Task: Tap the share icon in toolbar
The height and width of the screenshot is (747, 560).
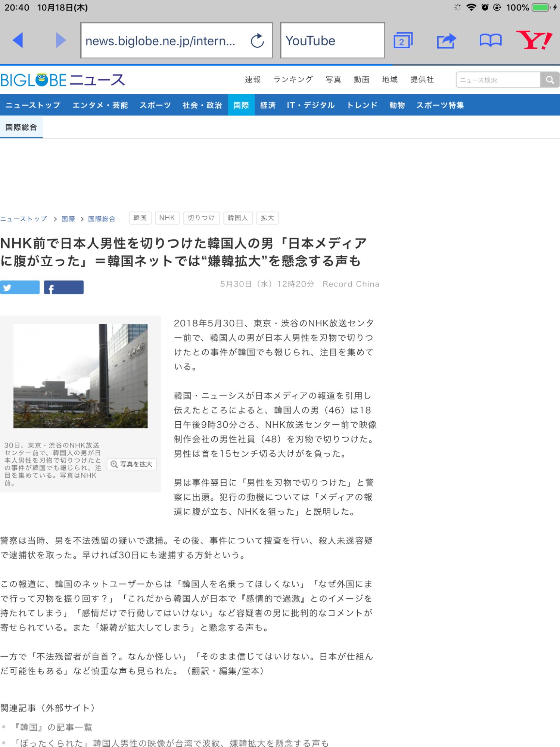Action: click(x=447, y=40)
